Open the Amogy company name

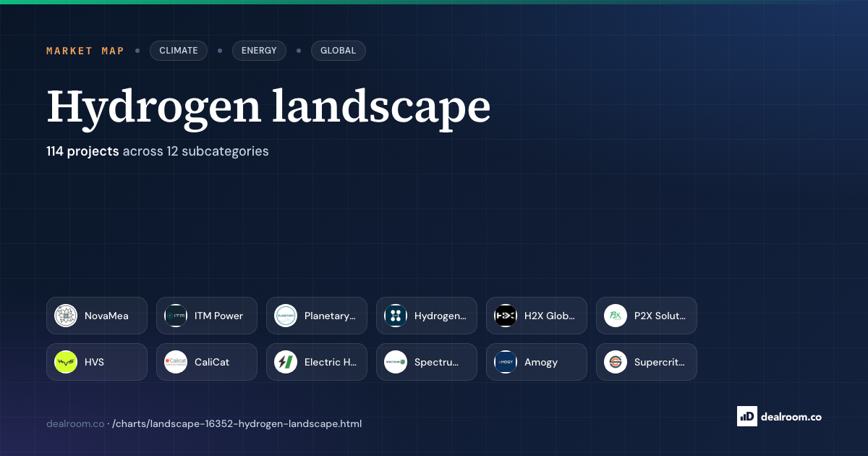[541, 362]
